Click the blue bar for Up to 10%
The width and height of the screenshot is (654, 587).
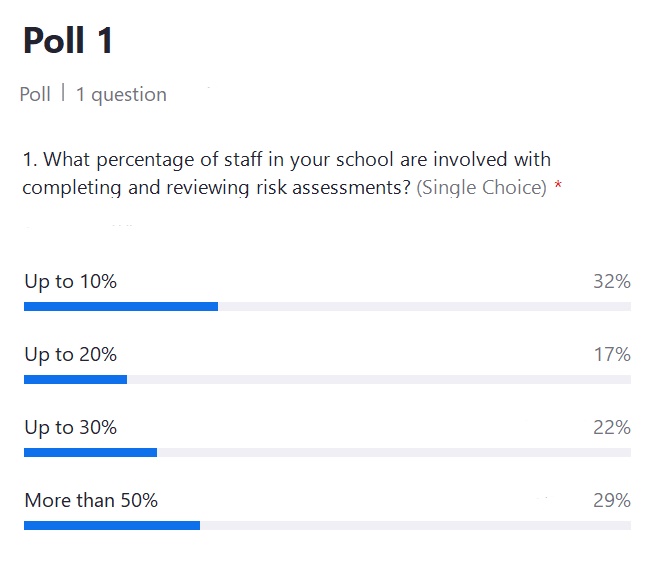(x=121, y=307)
